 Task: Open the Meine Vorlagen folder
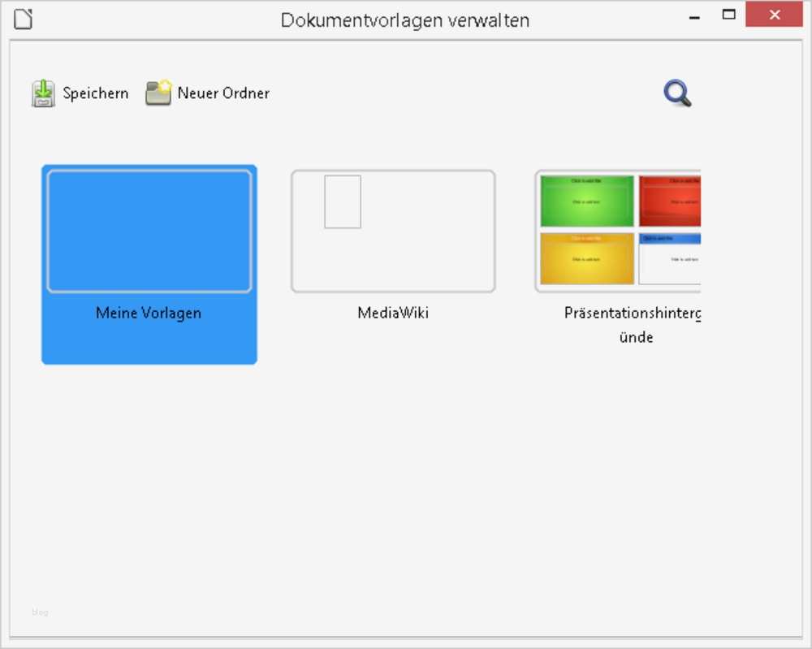point(149,230)
